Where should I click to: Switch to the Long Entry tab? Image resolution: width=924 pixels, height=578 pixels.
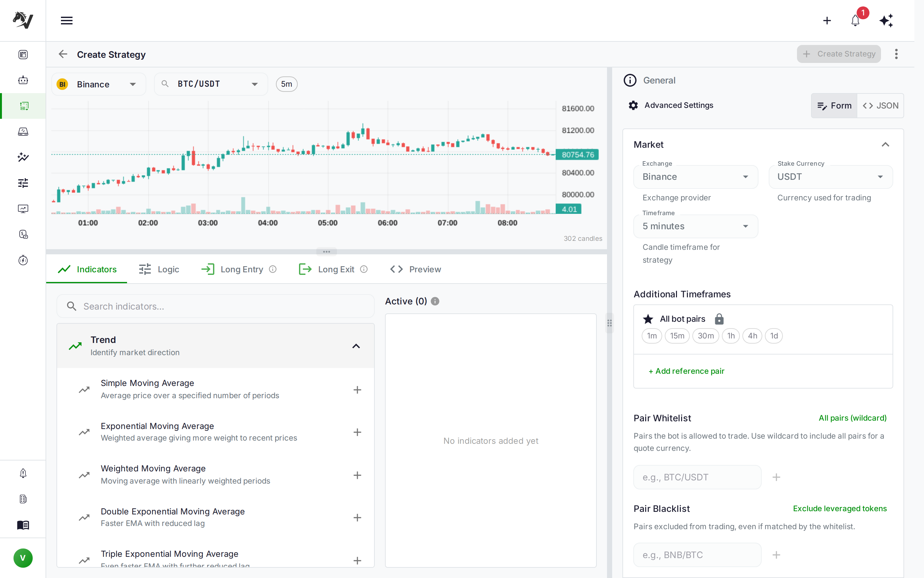239,269
